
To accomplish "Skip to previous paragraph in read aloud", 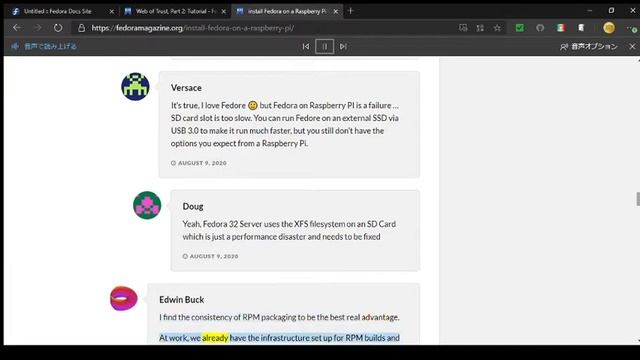I will tap(306, 47).
